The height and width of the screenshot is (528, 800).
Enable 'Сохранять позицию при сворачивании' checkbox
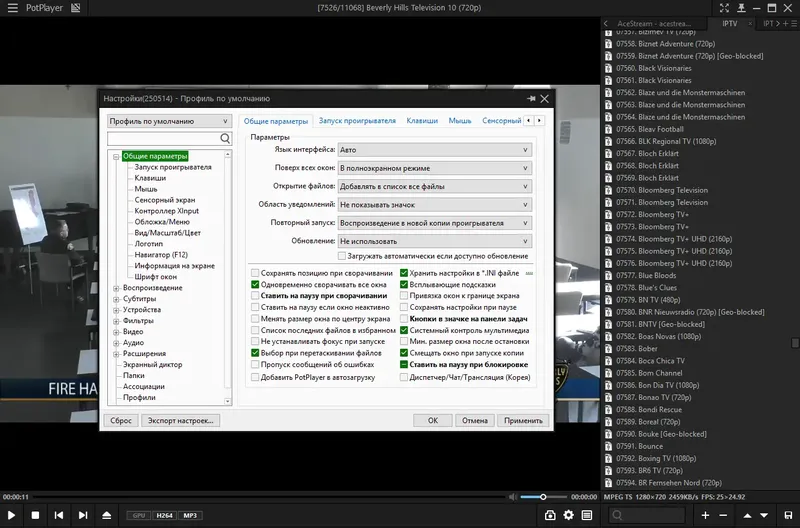pyautogui.click(x=255, y=273)
